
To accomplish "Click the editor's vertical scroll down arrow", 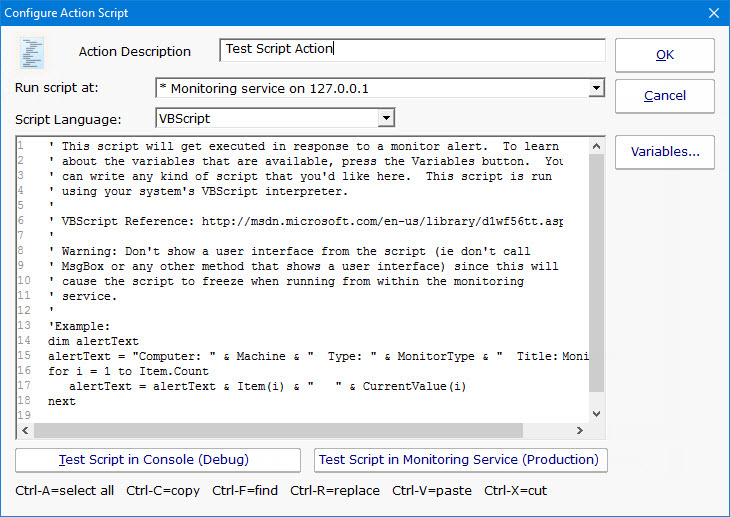I will point(597,413).
